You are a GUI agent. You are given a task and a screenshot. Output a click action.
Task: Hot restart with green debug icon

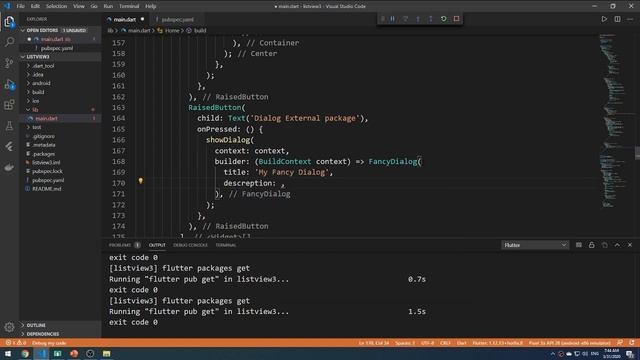click(444, 19)
